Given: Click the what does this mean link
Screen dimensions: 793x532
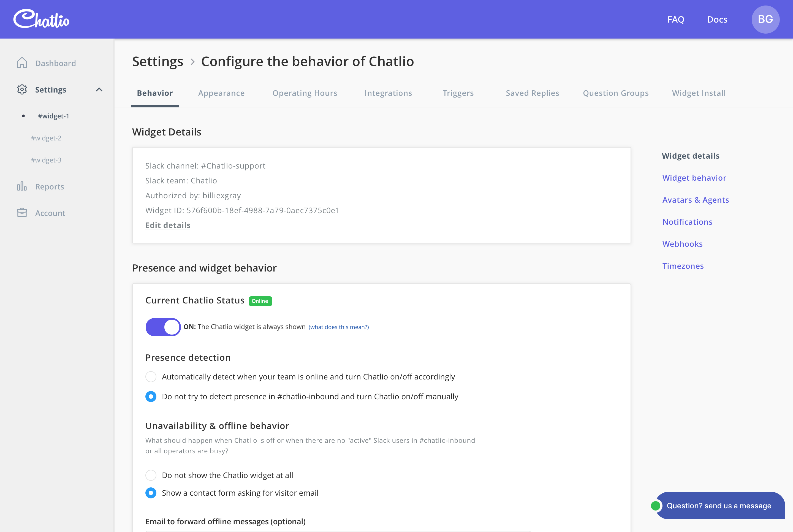Looking at the screenshot, I should (x=338, y=327).
